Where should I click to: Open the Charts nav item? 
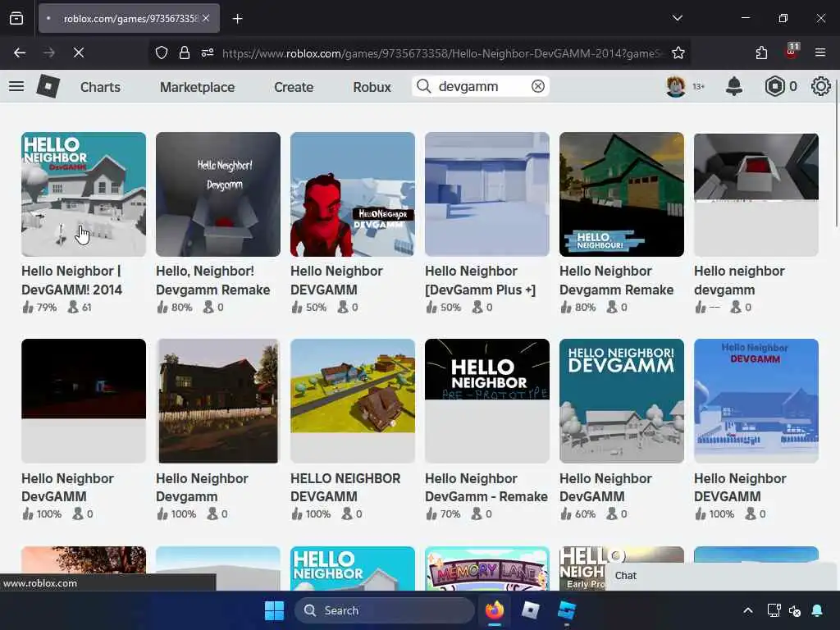click(100, 87)
